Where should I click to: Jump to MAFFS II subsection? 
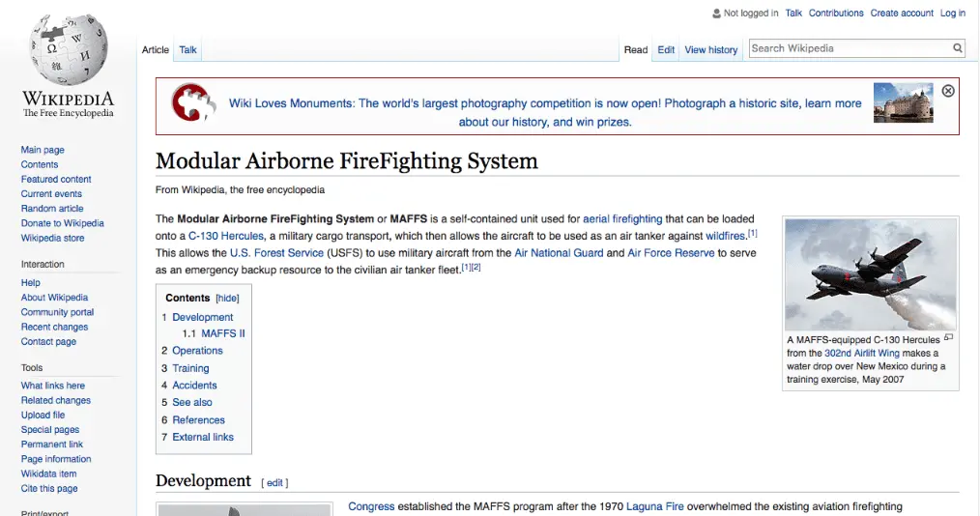point(223,333)
